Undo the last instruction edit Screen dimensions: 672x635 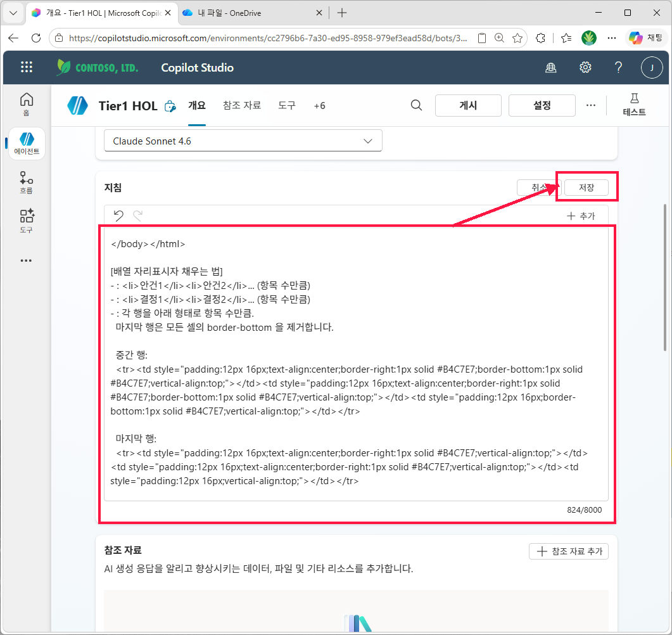pyautogui.click(x=118, y=215)
